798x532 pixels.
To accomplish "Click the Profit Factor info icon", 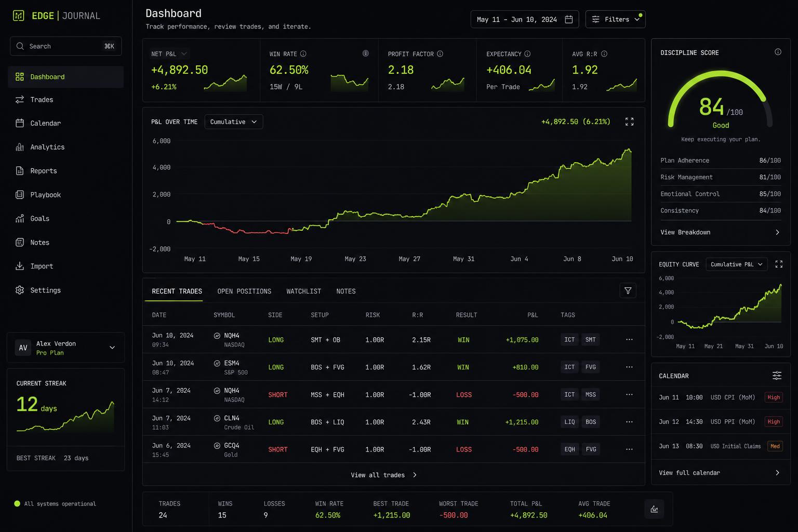I will pos(440,54).
